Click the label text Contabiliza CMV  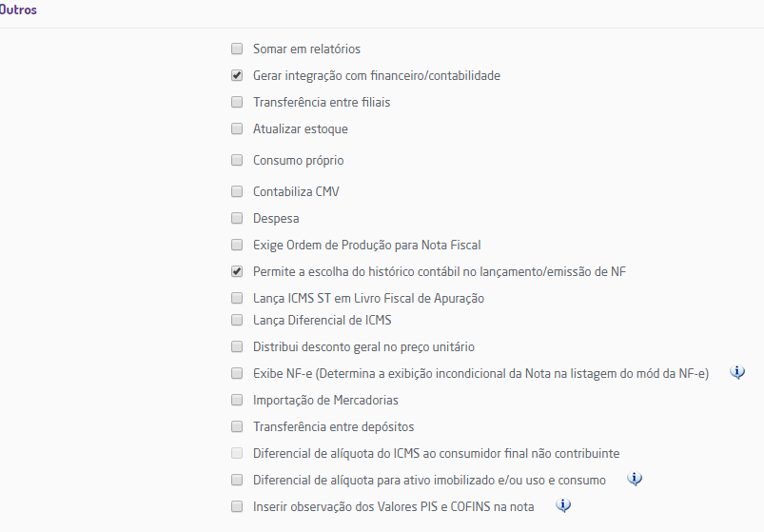(x=296, y=191)
